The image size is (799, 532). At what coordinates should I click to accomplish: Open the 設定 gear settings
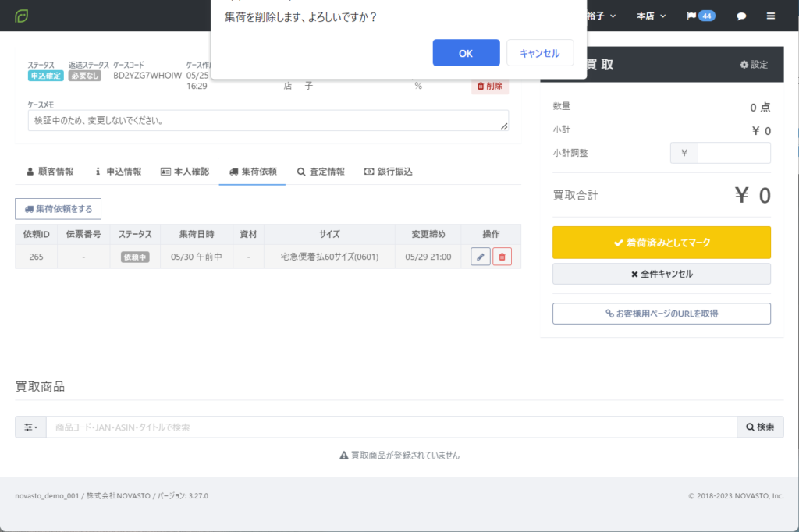pos(754,65)
